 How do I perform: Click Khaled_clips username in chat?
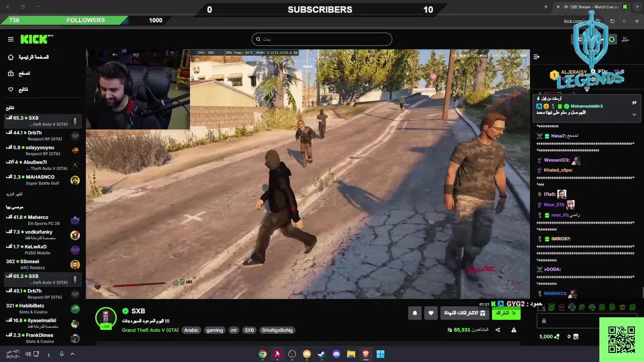click(x=558, y=170)
